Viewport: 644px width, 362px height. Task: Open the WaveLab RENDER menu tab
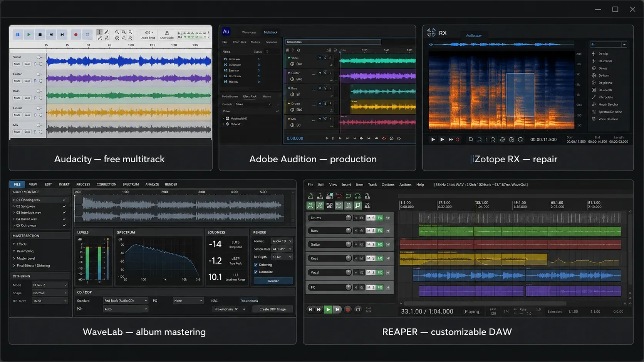pos(171,184)
